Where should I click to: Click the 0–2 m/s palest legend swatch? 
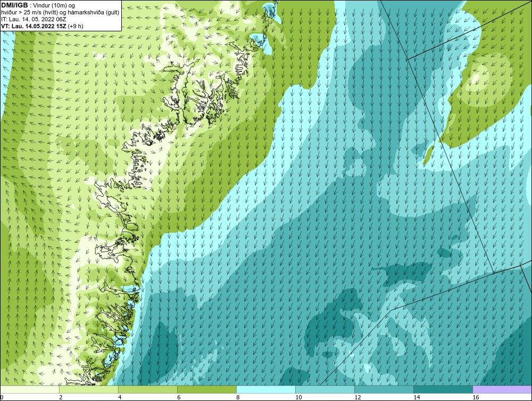(x=29, y=389)
